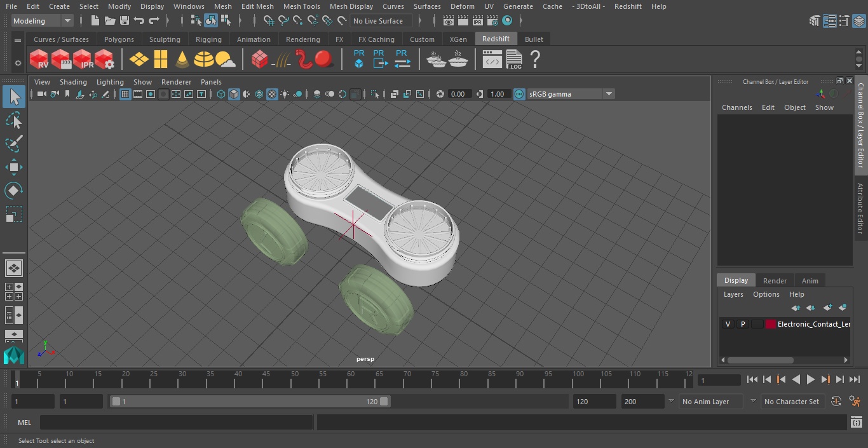Open the Channels menu in Channel Box
The height and width of the screenshot is (448, 868).
click(x=736, y=107)
